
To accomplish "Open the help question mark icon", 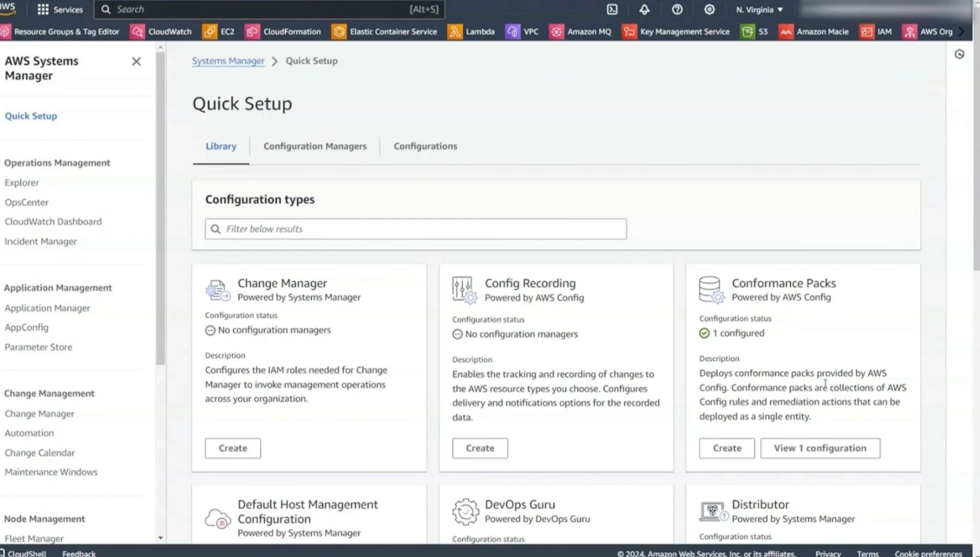I will tap(677, 9).
